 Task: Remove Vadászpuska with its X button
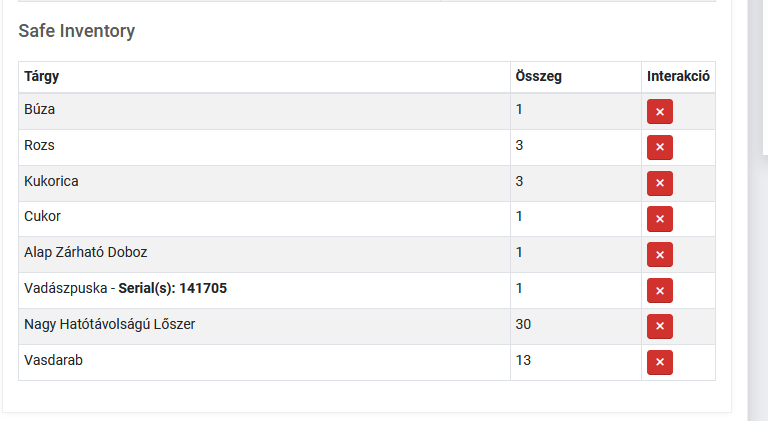659,291
